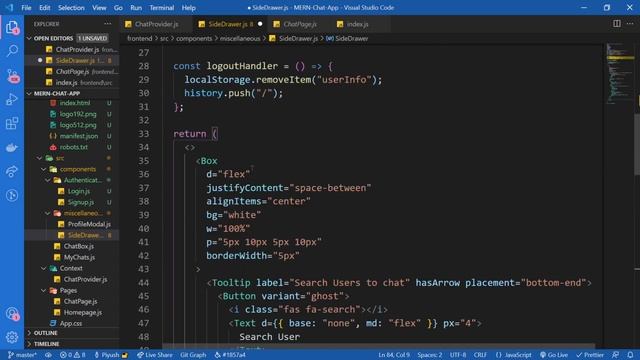Image resolution: width=640 pixels, height=360 pixels.
Task: Open Source Control view icon
Action: [x=12, y=75]
